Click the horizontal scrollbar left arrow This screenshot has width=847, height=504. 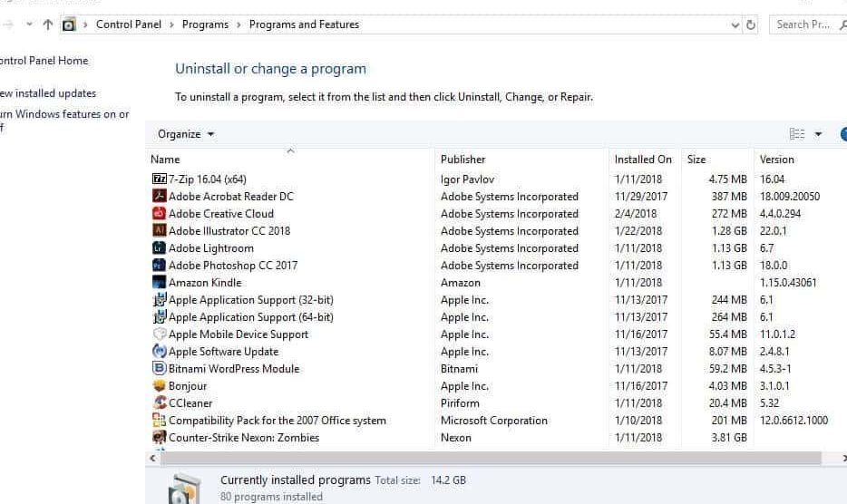point(153,458)
